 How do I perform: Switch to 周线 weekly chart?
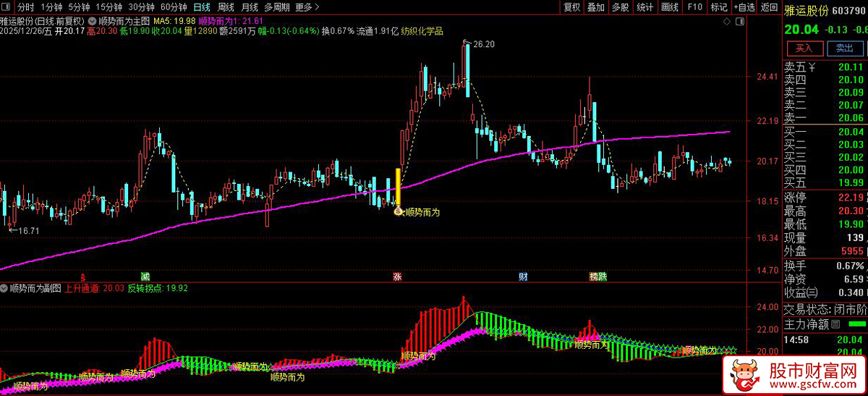coord(226,7)
